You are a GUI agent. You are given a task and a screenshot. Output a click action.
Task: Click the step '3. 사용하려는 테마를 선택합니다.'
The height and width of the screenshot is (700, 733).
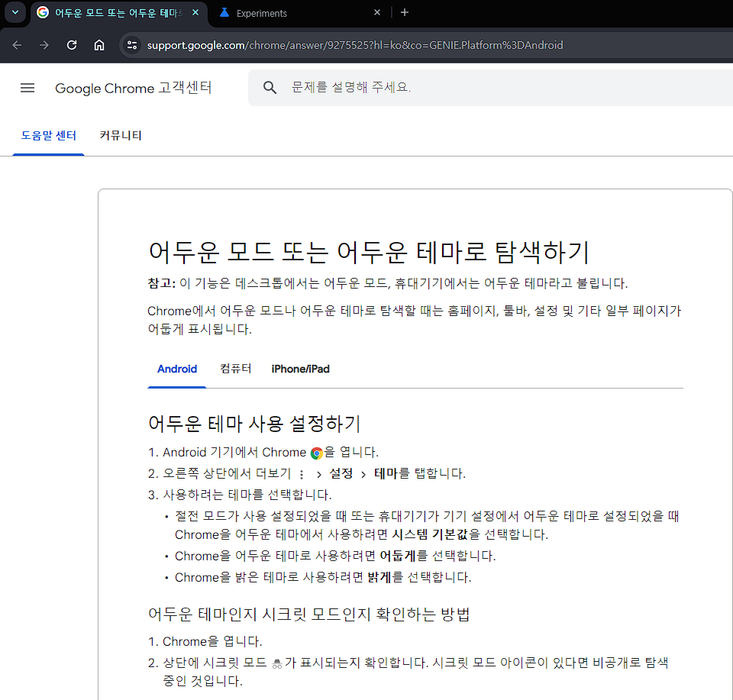click(x=240, y=495)
